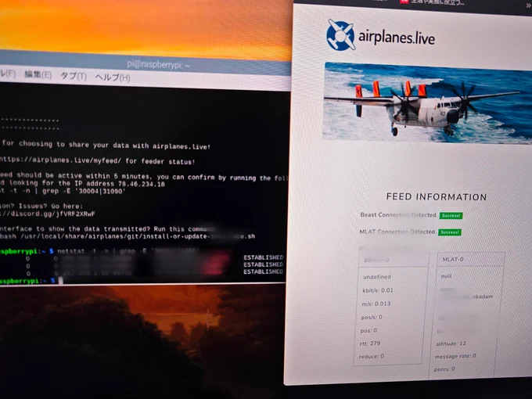
Task: Click the 'reduce: 0' entry
Action: coord(372,356)
